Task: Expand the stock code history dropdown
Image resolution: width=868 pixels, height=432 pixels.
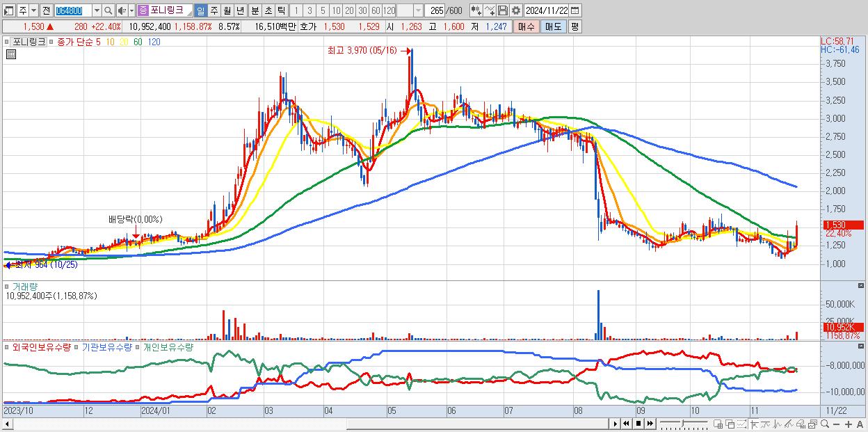Action: coord(97,10)
